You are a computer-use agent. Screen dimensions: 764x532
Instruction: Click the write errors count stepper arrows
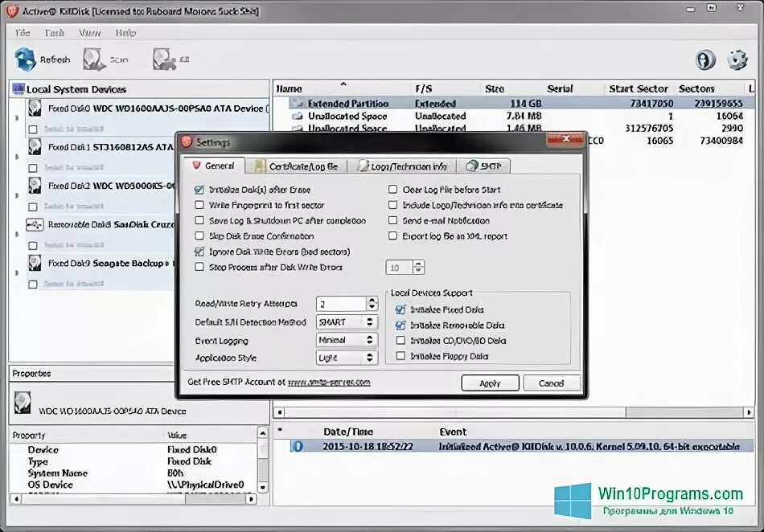pos(418,268)
